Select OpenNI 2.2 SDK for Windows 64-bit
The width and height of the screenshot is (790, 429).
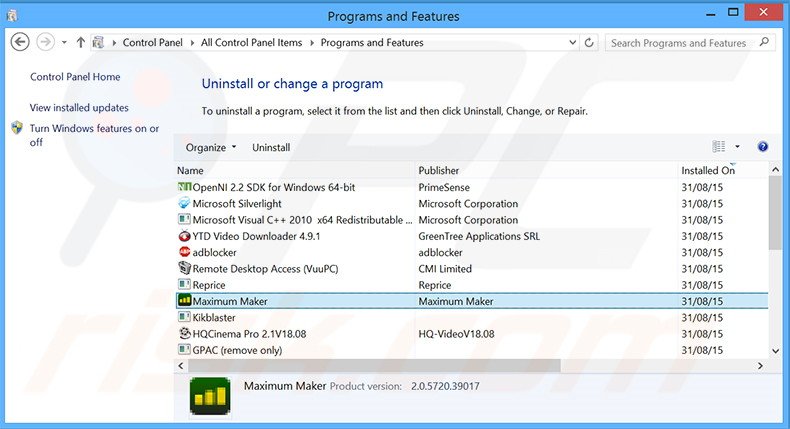click(274, 187)
